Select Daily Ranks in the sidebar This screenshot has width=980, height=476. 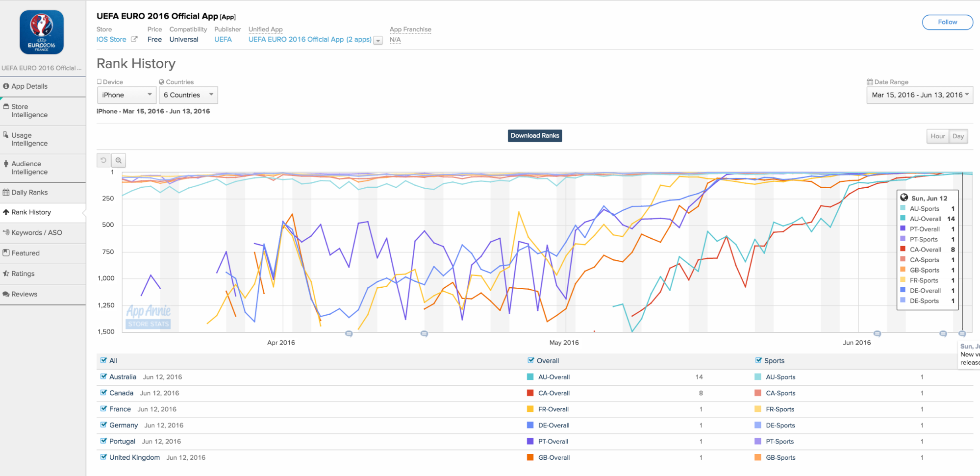tap(29, 192)
